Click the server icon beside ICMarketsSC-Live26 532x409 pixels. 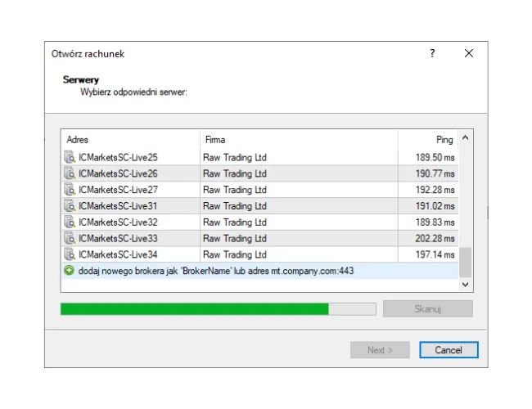click(70, 173)
